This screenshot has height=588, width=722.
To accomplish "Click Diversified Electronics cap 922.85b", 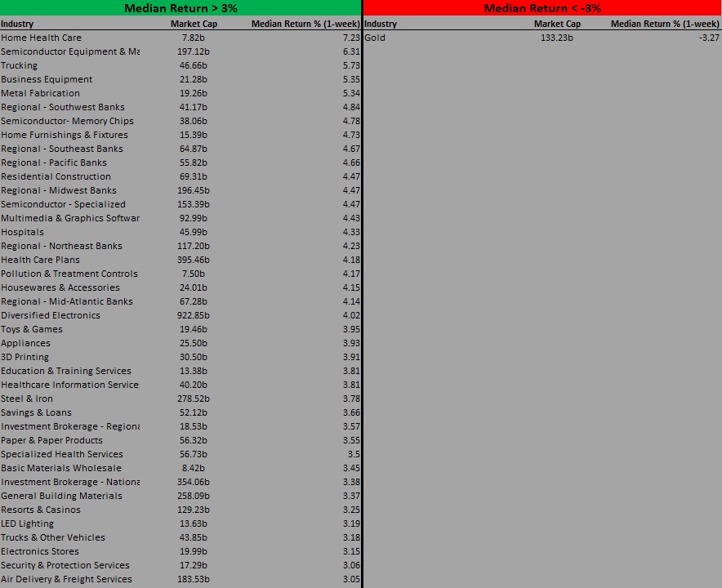I will [194, 315].
